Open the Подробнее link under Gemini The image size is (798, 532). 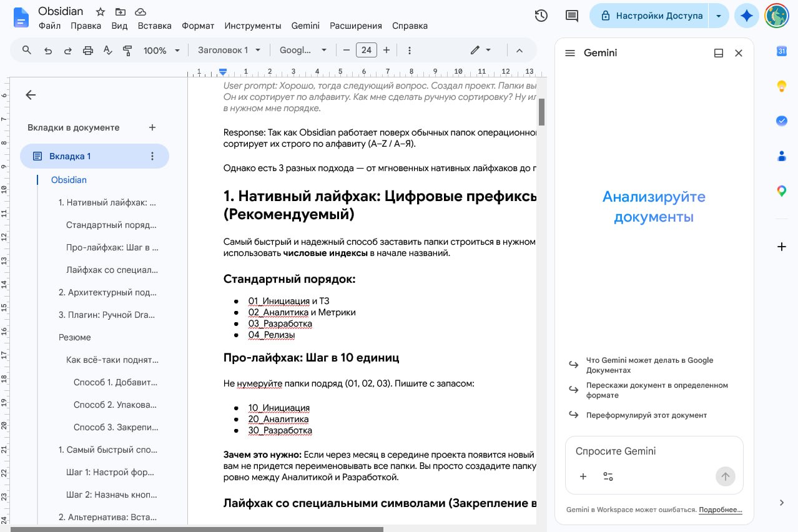pyautogui.click(x=721, y=510)
